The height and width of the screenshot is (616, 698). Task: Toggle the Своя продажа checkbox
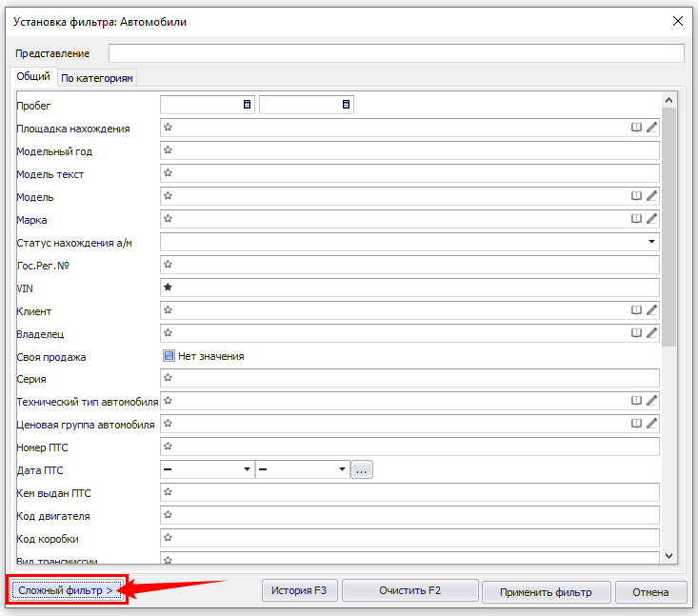coord(169,356)
